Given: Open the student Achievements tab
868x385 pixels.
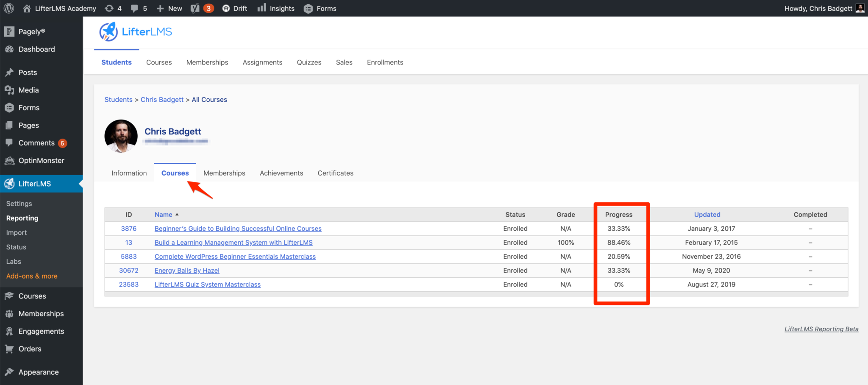Looking at the screenshot, I should pyautogui.click(x=281, y=173).
